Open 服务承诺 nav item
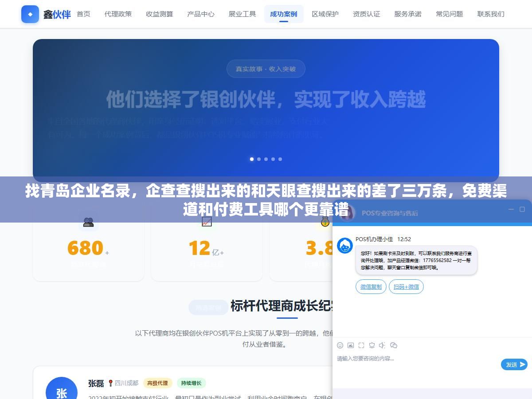The width and height of the screenshot is (532, 399). [x=408, y=14]
